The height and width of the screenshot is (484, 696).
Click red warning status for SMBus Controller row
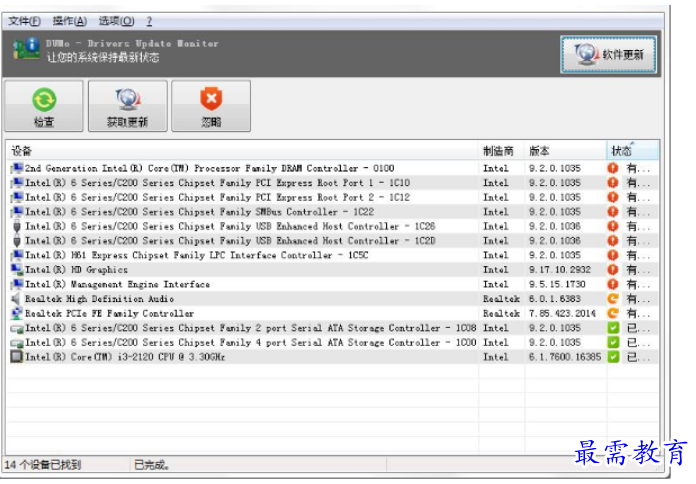tap(613, 211)
